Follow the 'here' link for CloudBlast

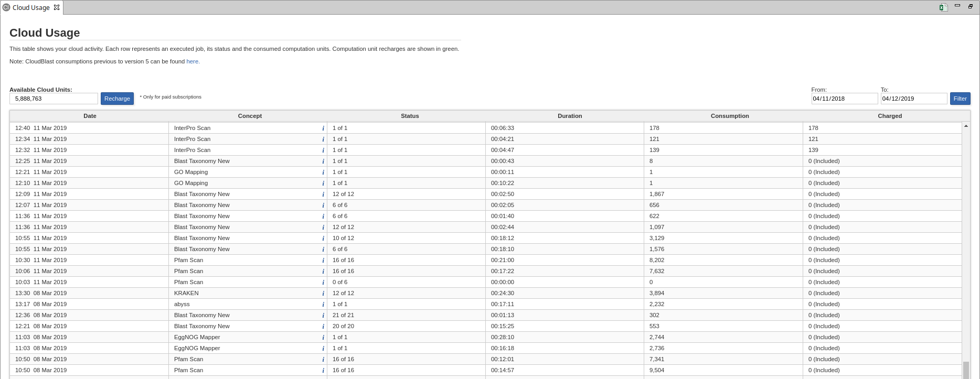(193, 61)
